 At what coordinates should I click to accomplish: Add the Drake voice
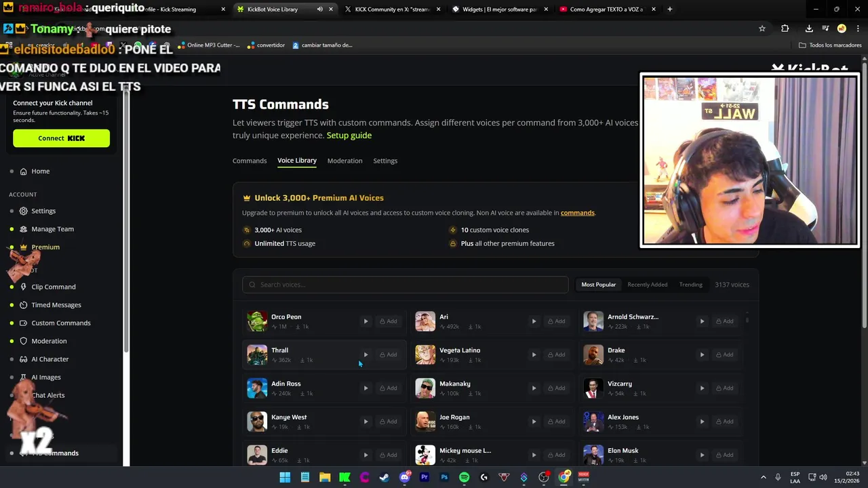point(725,354)
